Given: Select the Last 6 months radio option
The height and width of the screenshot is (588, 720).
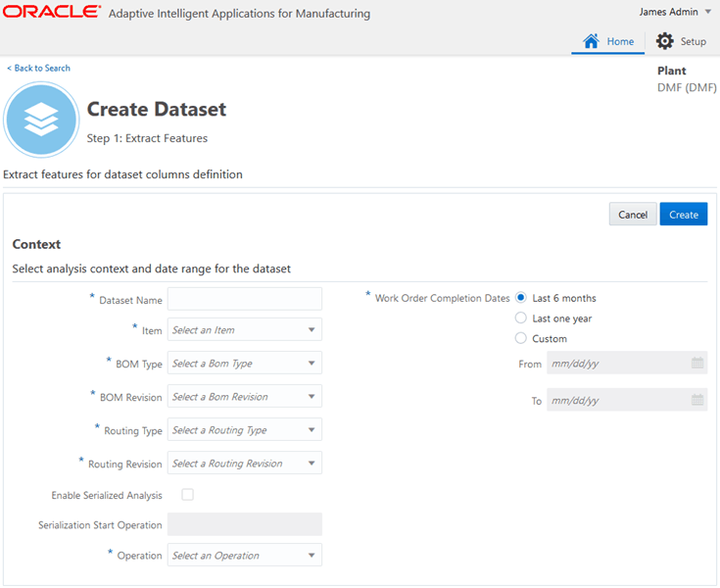Looking at the screenshot, I should (520, 298).
